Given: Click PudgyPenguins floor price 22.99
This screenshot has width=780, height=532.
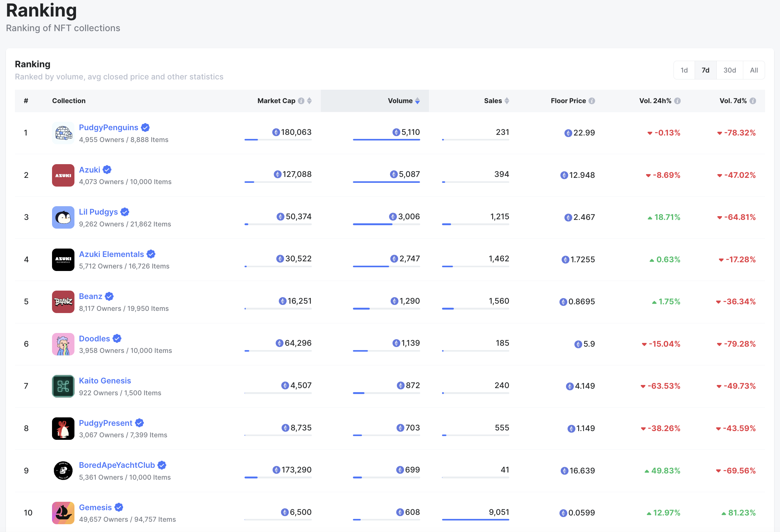Looking at the screenshot, I should (x=584, y=133).
